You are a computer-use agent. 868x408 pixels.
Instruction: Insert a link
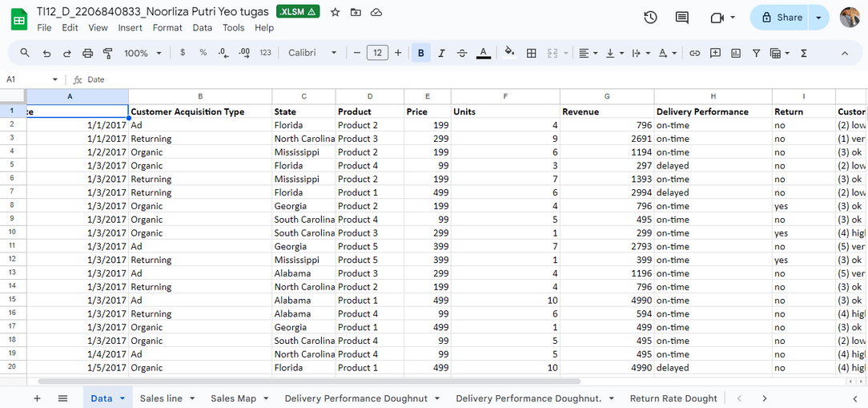click(695, 53)
